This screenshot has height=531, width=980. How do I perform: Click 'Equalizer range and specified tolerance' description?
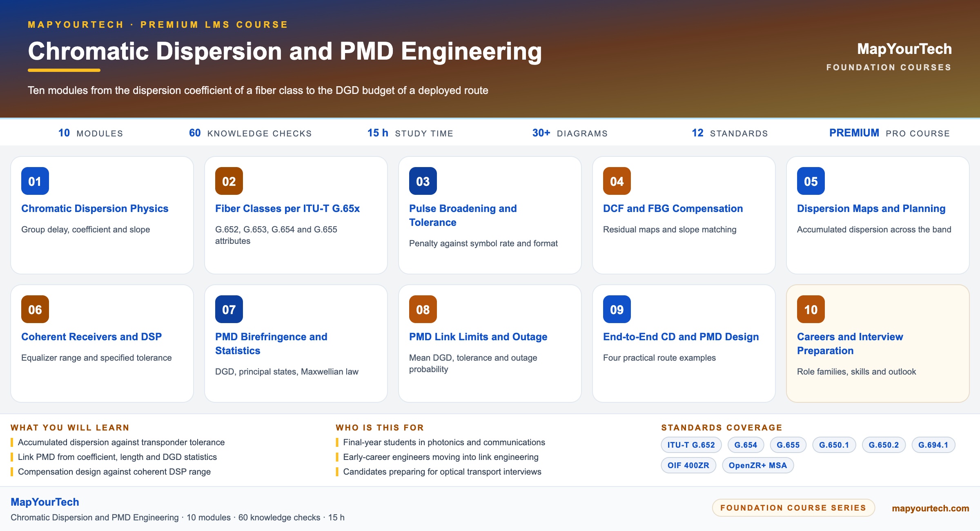click(x=96, y=358)
